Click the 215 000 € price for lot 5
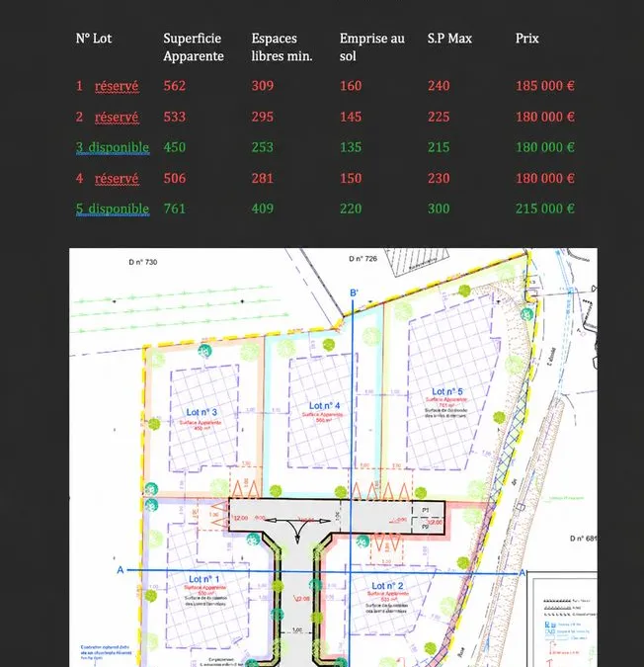 click(x=545, y=208)
